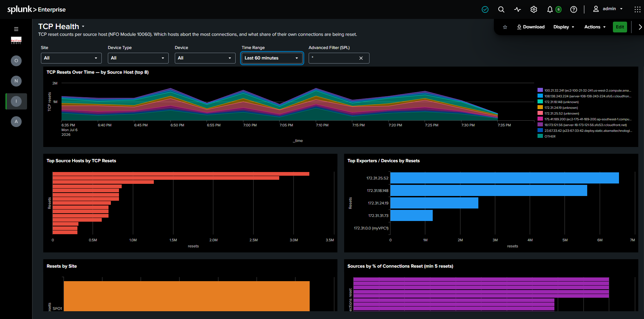Click legend entry 172.31.25.52 (unknown)
644x319 pixels.
562,114
